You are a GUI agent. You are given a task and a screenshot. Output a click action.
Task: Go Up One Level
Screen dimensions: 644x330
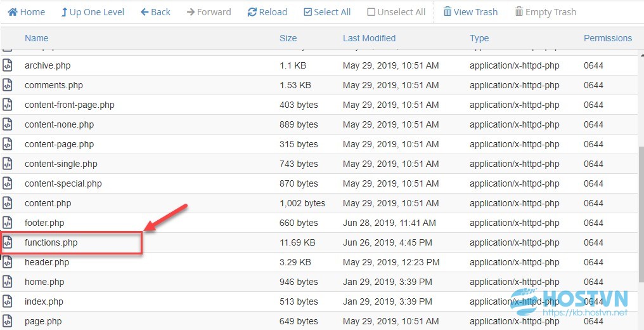point(93,12)
